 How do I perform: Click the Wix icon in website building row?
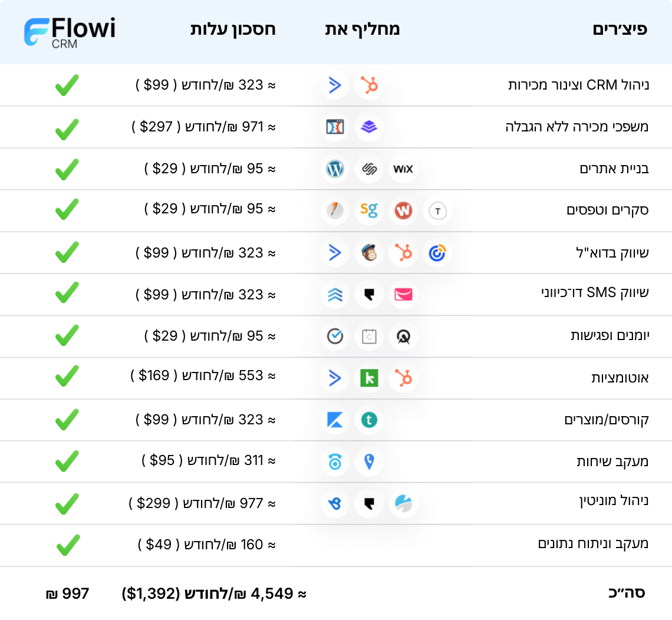tap(403, 170)
